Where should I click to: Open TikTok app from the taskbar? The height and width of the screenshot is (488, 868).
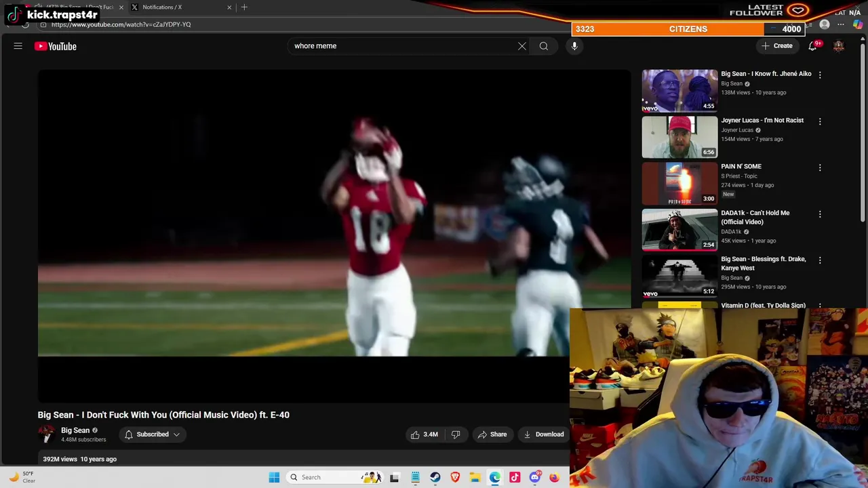[515, 477]
